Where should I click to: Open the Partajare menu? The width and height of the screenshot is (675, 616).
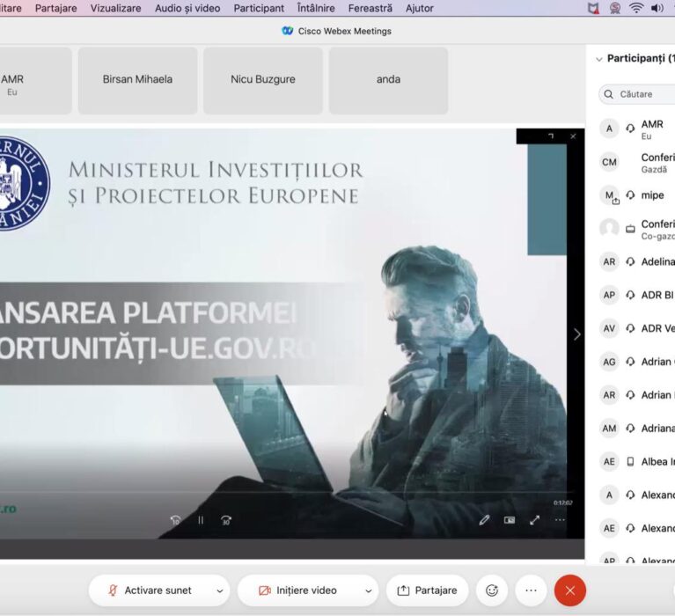(x=56, y=8)
